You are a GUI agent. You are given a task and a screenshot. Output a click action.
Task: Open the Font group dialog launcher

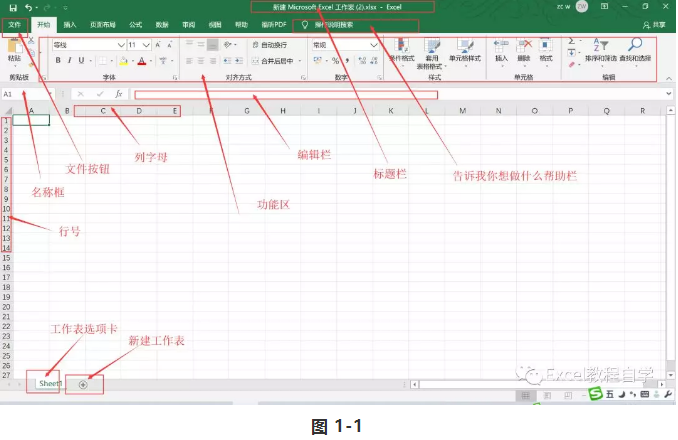pyautogui.click(x=175, y=78)
